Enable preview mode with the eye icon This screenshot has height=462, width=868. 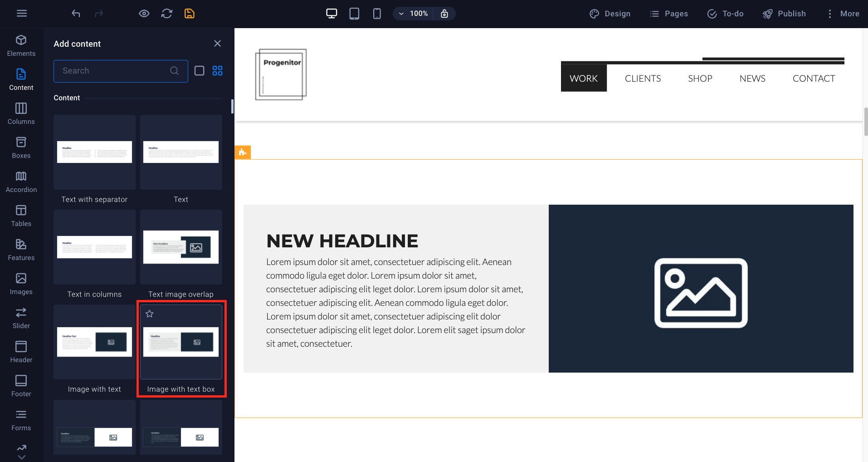click(144, 14)
